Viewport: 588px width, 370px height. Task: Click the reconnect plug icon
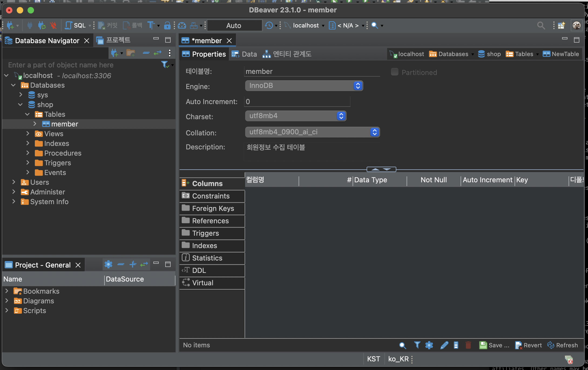click(x=41, y=25)
